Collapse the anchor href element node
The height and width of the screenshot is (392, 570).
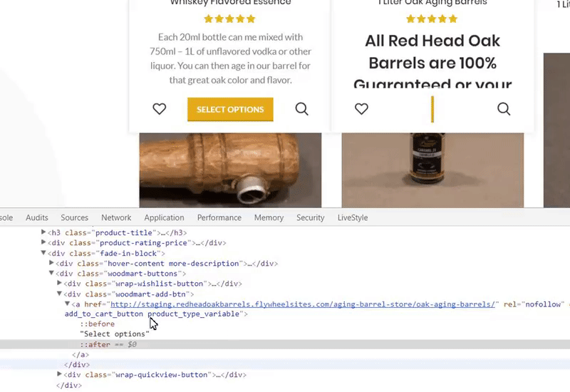pyautogui.click(x=67, y=304)
